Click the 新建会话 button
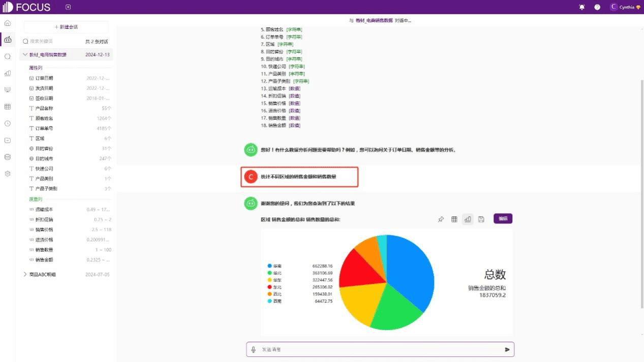This screenshot has height=362, width=644. click(x=66, y=27)
